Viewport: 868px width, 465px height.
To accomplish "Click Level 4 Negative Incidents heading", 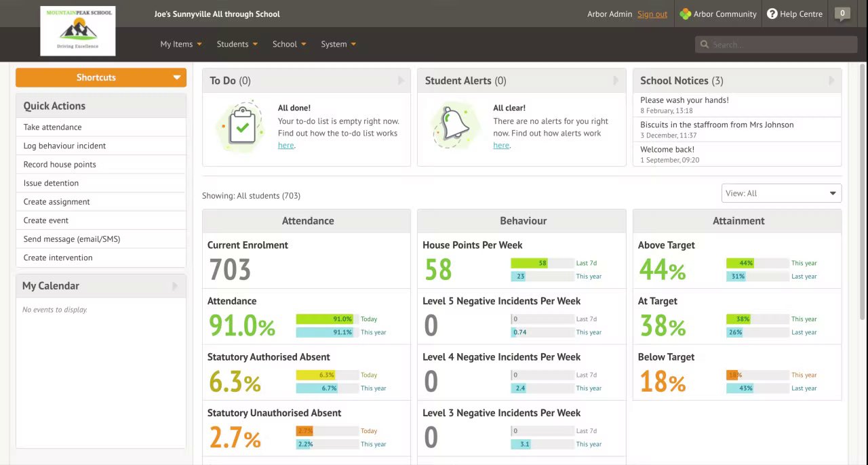I will click(x=501, y=357).
